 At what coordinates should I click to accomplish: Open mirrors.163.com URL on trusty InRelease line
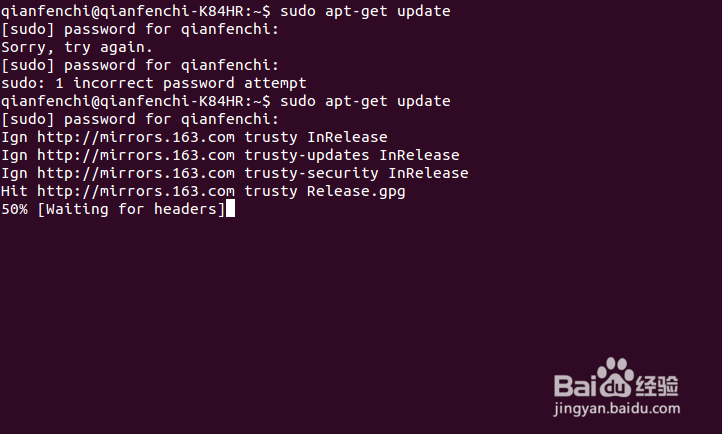coord(136,137)
